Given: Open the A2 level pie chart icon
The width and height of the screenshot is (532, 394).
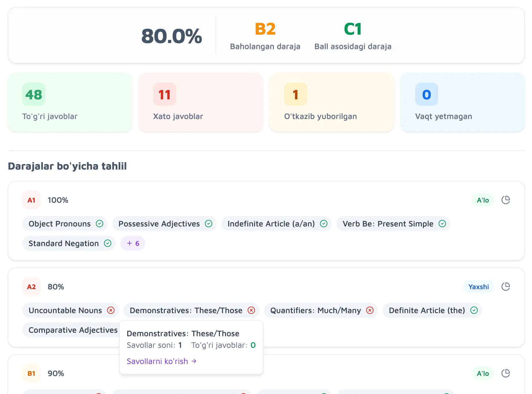Looking at the screenshot, I should click(x=505, y=287).
